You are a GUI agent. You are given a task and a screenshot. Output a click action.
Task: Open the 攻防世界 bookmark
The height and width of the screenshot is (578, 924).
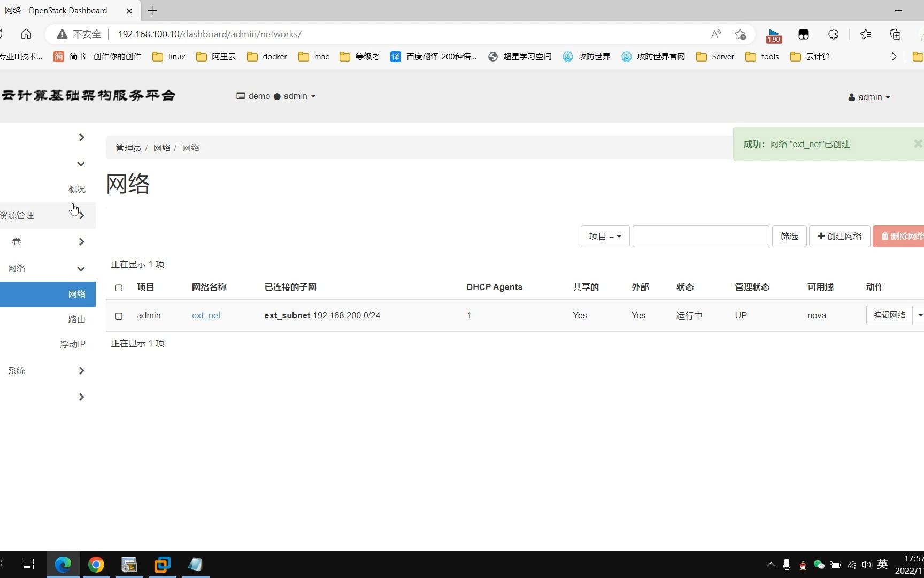click(587, 57)
